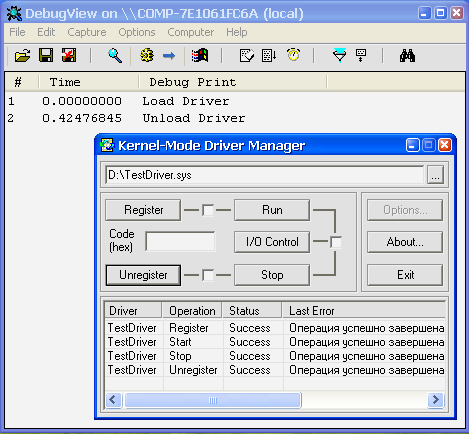Open the Help menu
469x434 pixels.
click(237, 32)
